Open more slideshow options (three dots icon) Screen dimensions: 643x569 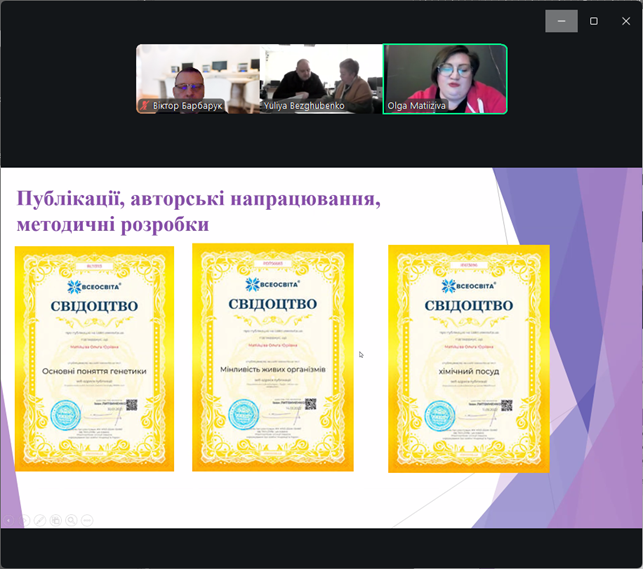pos(87,521)
